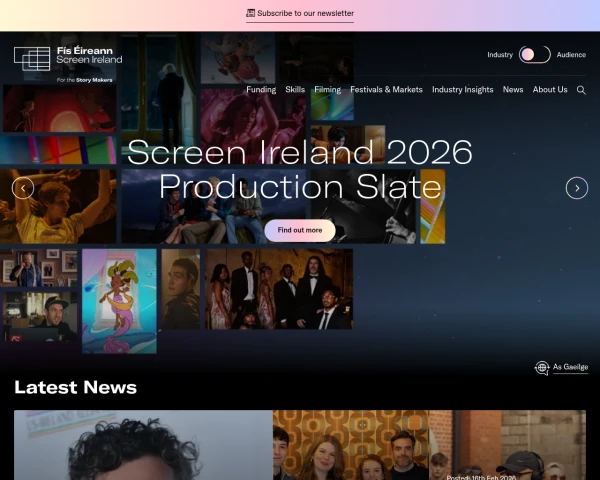This screenshot has height=480, width=600.
Task: Open the About Us menu
Action: click(550, 90)
